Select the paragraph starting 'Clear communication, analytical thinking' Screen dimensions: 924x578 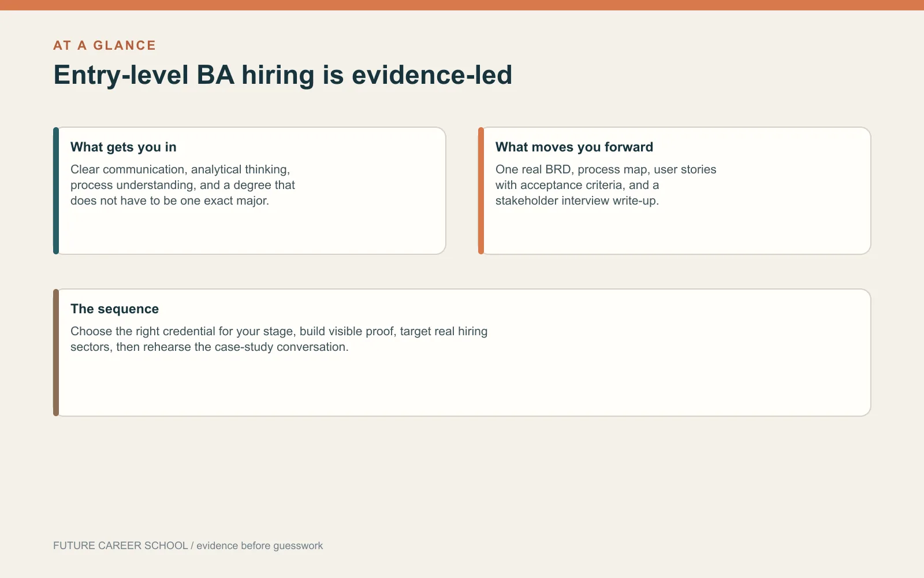[x=182, y=185]
